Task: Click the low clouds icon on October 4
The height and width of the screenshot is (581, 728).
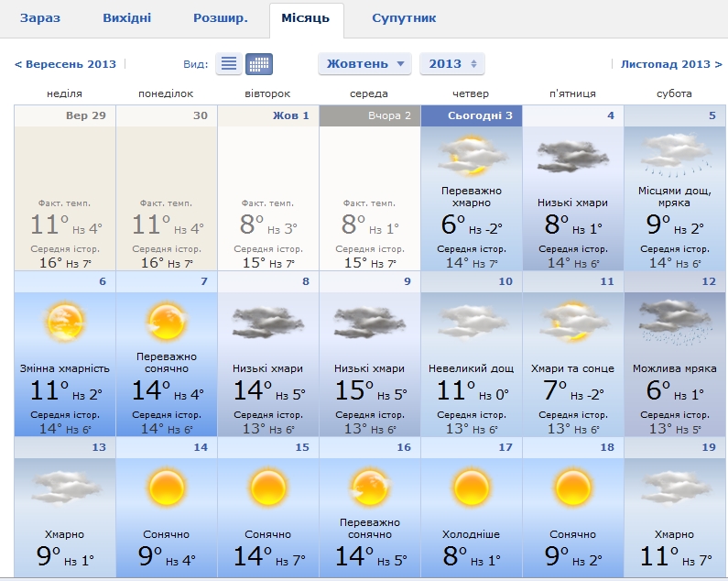Action: coord(572,156)
